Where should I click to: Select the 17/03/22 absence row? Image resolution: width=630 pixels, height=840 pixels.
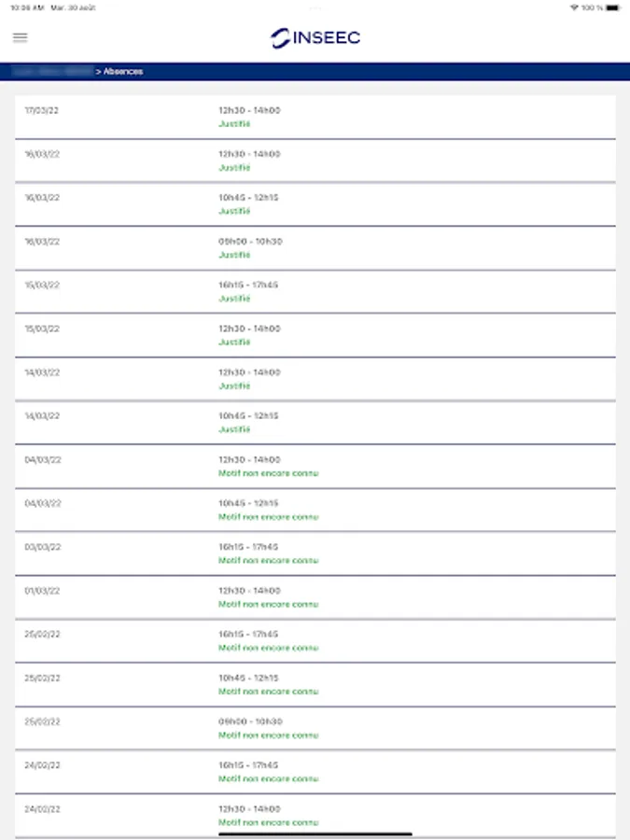(315, 117)
